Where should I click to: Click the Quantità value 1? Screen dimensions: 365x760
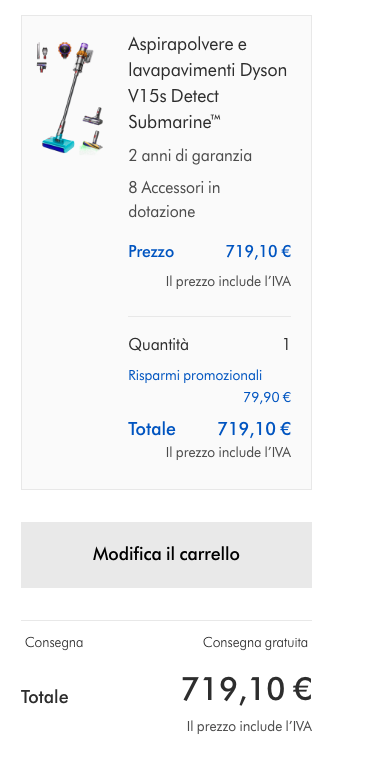(x=286, y=345)
